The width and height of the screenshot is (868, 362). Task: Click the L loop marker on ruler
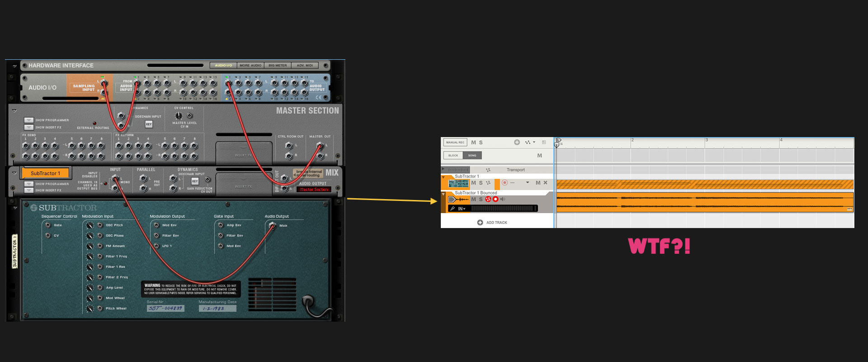click(x=559, y=140)
